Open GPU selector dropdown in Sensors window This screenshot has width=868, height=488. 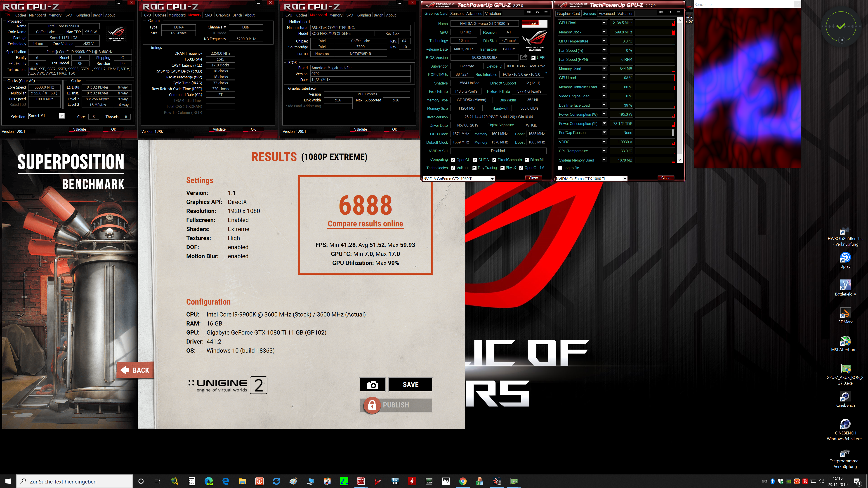[625, 178]
